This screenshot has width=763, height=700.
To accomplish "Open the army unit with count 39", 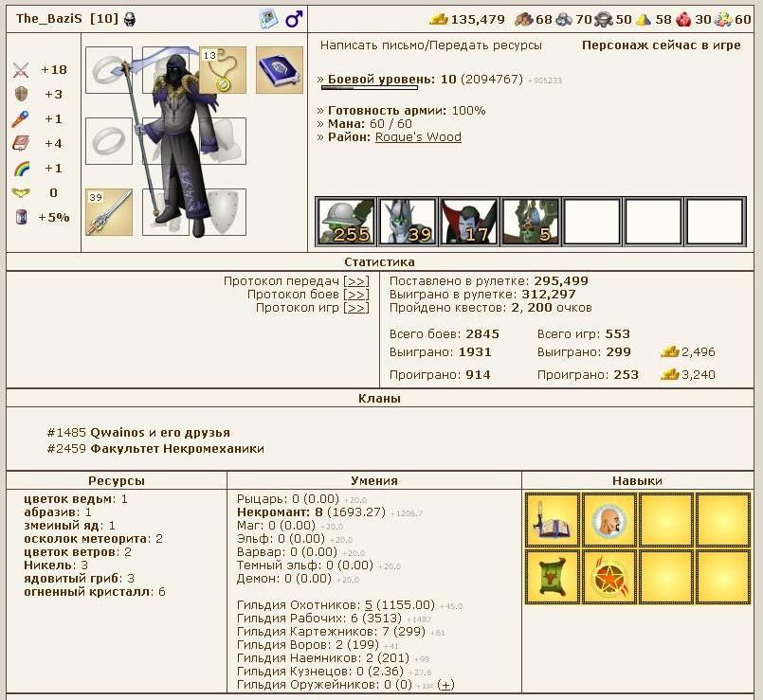I will (408, 222).
